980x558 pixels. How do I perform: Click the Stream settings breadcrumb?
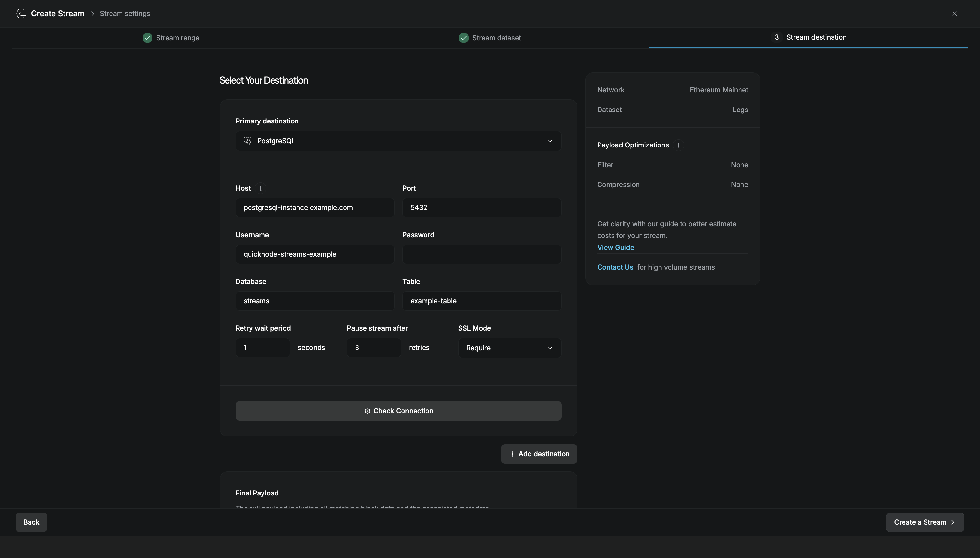[x=125, y=13]
